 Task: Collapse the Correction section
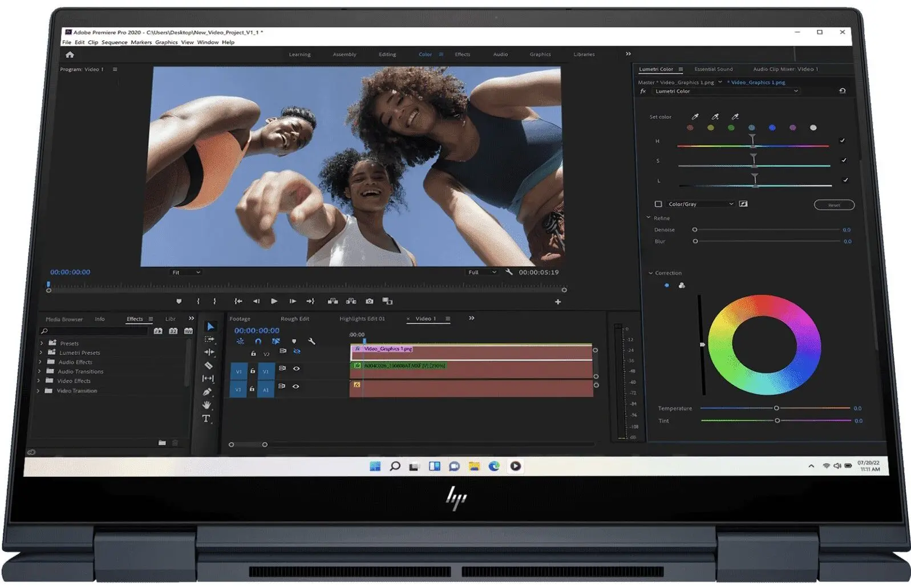[x=650, y=273]
